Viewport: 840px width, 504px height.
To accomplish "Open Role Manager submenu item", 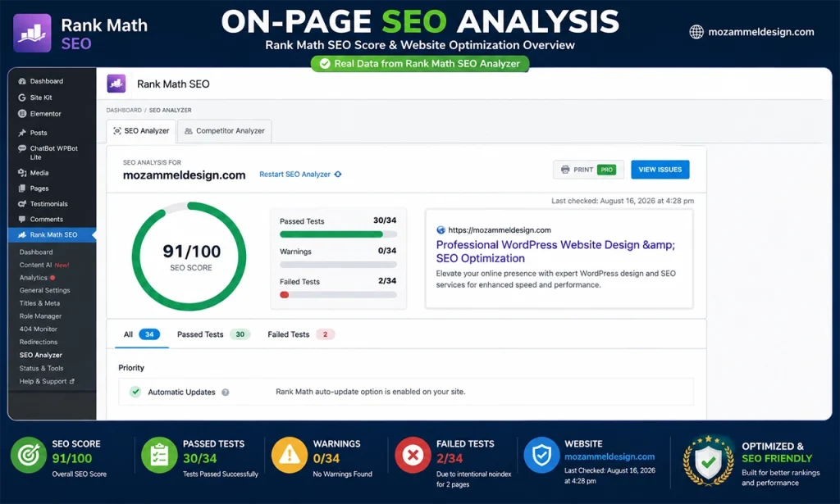I will (x=40, y=316).
